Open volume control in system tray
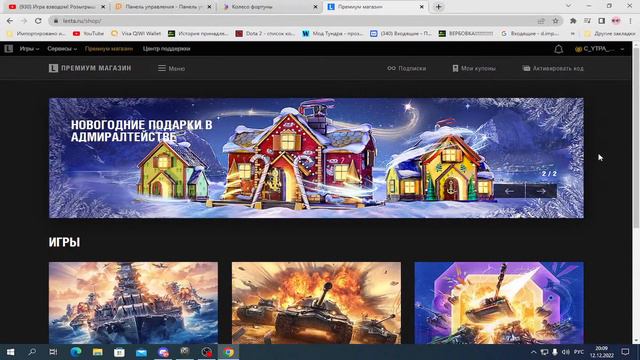Image resolution: width=640 pixels, height=360 pixels. tap(566, 352)
